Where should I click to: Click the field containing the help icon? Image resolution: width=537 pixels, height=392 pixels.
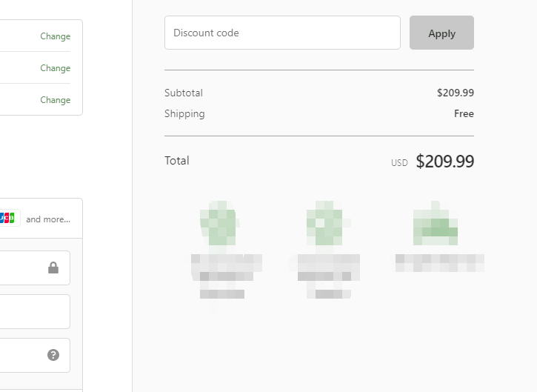[x=22, y=355]
